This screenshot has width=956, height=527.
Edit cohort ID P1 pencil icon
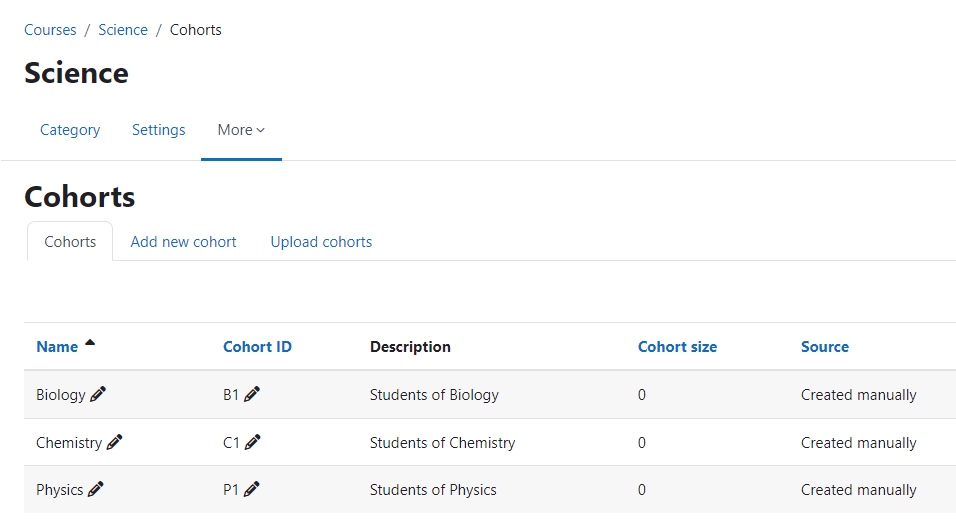click(251, 489)
